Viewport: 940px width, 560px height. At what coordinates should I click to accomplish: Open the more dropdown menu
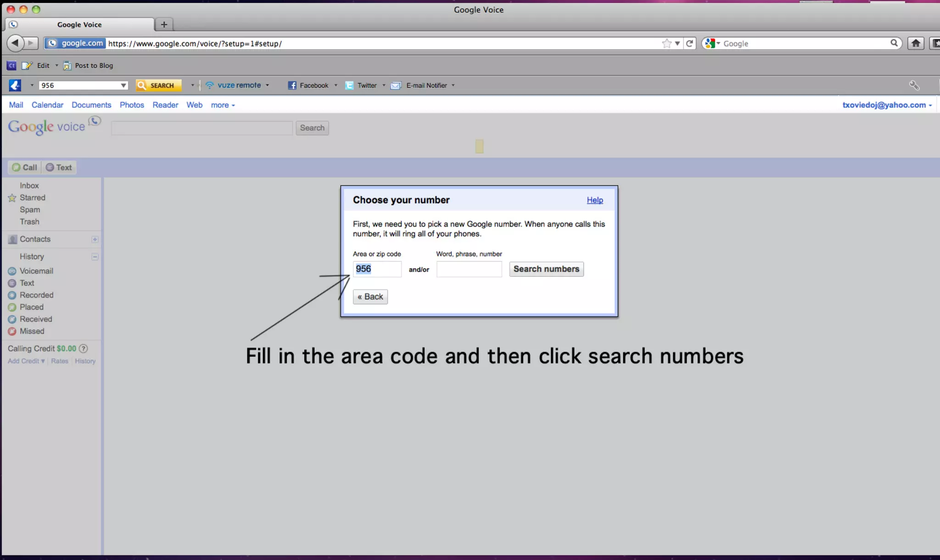click(x=223, y=105)
